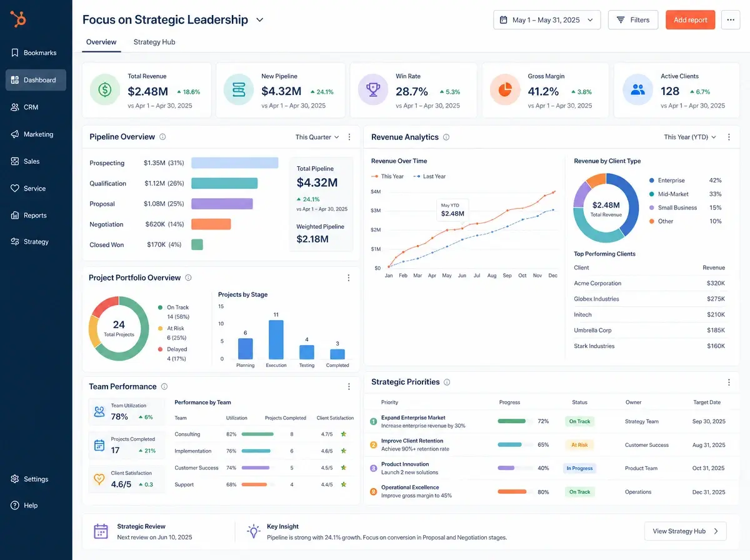
Task: Expand the dashboard title dropdown chevron
Action: click(x=260, y=20)
